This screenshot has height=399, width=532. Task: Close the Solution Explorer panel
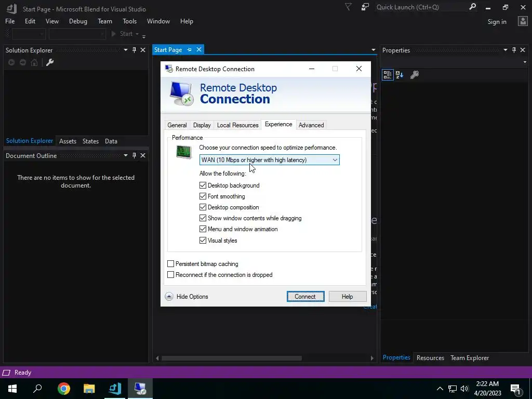143,50
